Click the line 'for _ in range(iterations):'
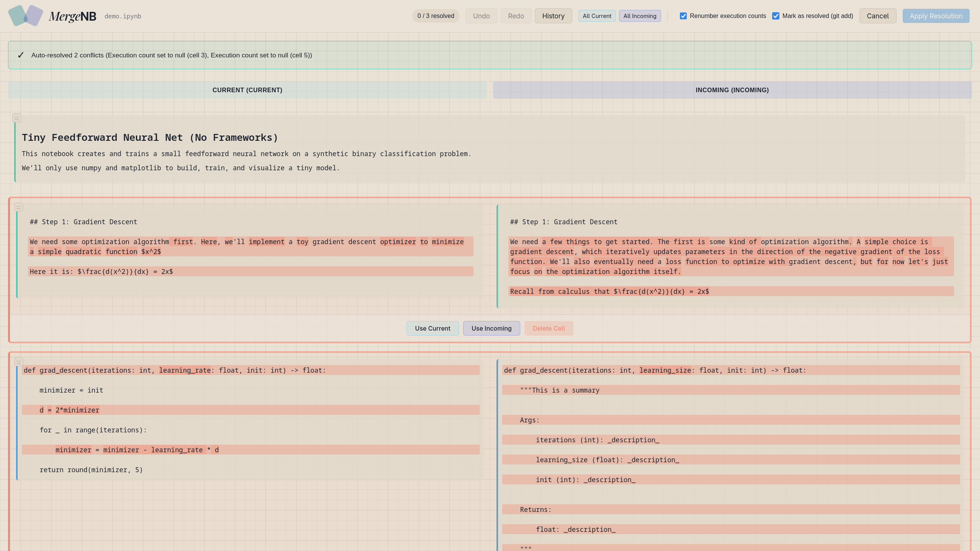This screenshot has width=980, height=551. [93, 430]
